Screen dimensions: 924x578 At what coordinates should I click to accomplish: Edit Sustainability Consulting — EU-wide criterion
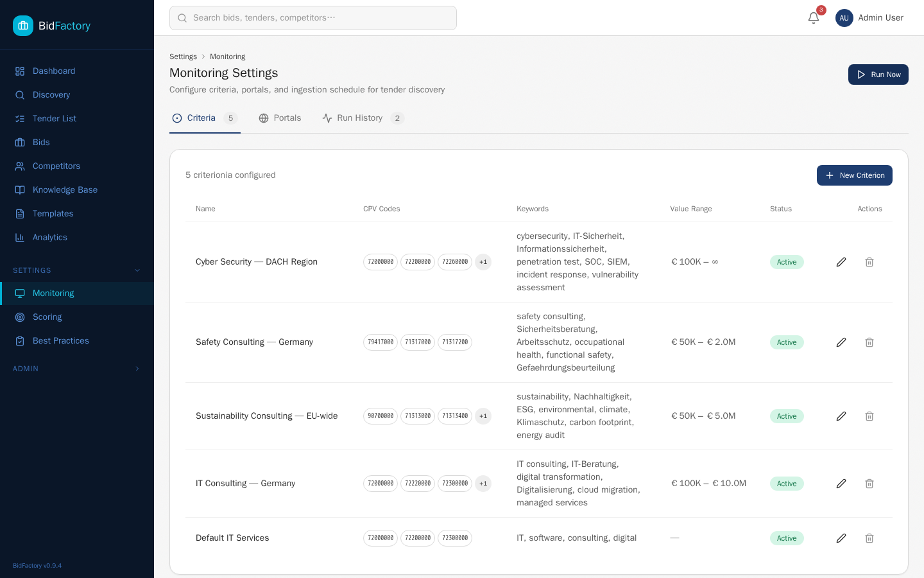pos(841,416)
